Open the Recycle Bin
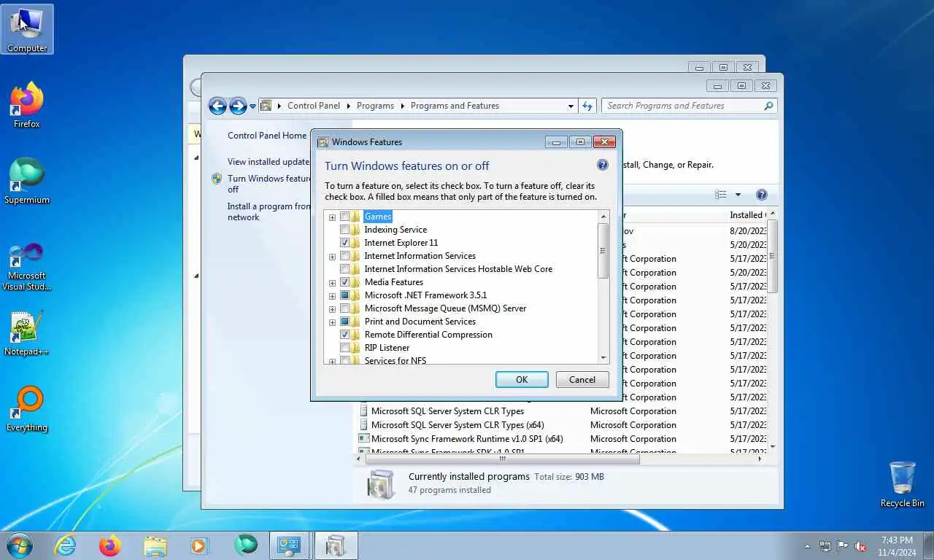Viewport: 934px width, 560px height. (902, 484)
